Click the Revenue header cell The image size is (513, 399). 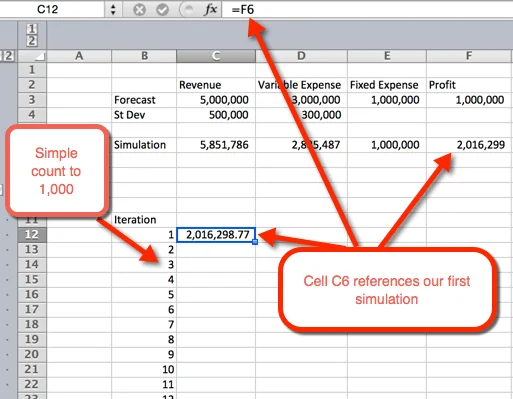pos(216,85)
